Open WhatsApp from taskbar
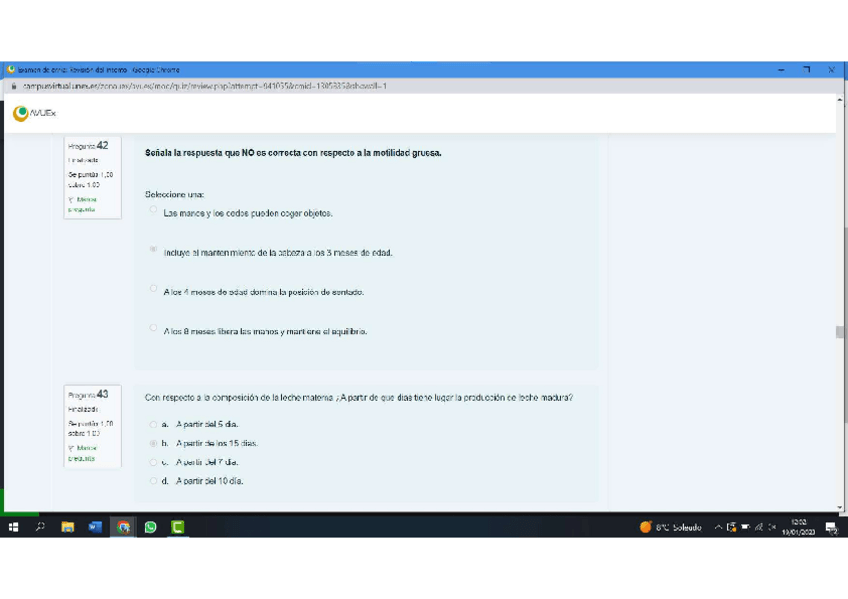848x599 pixels. (x=150, y=527)
